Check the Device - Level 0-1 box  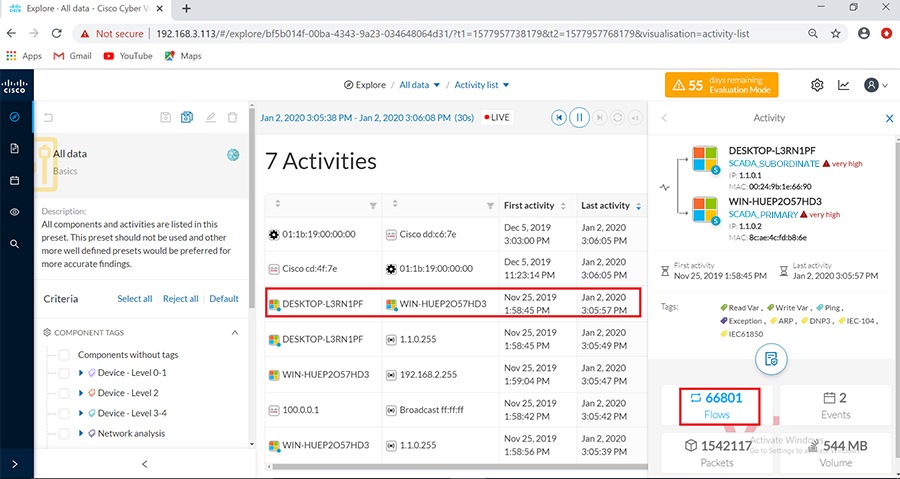pyautogui.click(x=64, y=373)
